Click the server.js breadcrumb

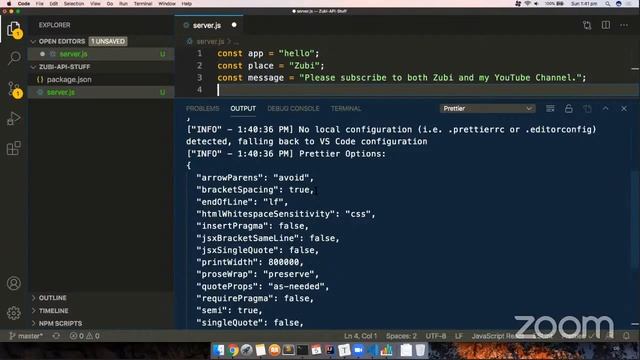tap(210, 42)
